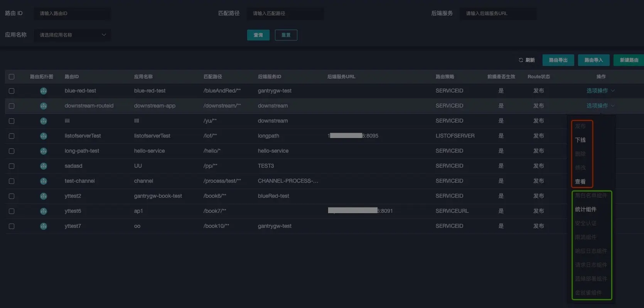Select 响应日志组件 menu entry
644x308 pixels.
591,251
